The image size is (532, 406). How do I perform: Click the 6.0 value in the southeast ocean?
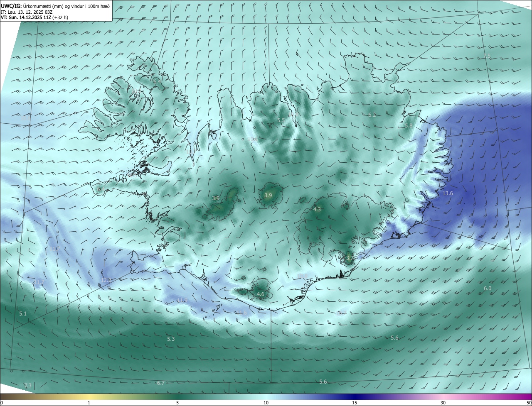pyautogui.click(x=488, y=288)
